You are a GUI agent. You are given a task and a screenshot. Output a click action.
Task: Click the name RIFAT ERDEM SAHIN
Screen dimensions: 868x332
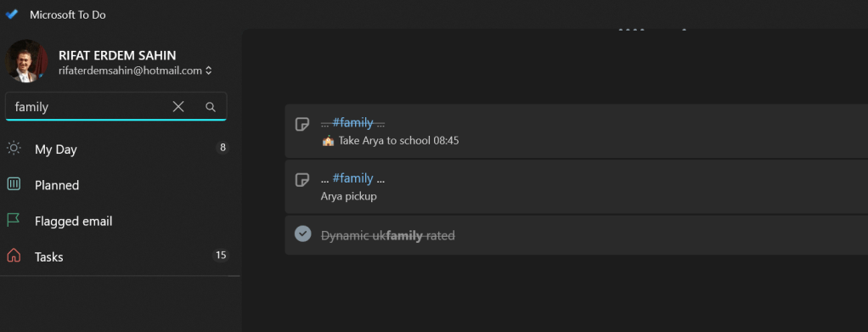(x=117, y=55)
